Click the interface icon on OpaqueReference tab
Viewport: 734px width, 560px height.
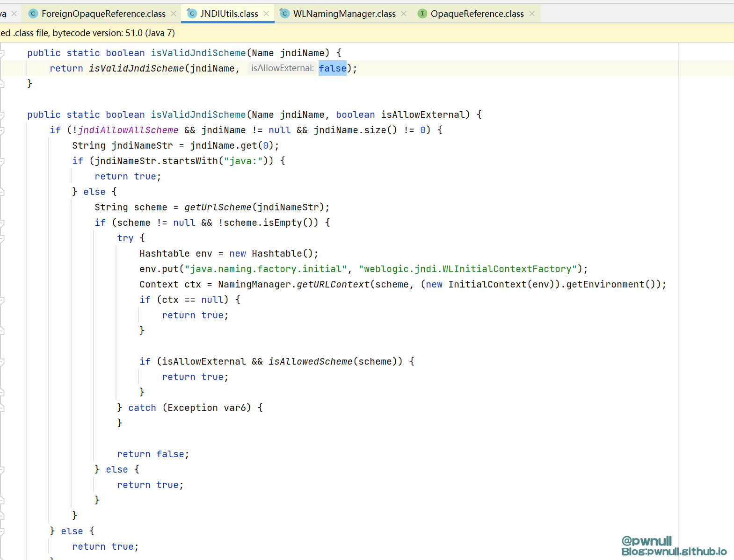422,14
